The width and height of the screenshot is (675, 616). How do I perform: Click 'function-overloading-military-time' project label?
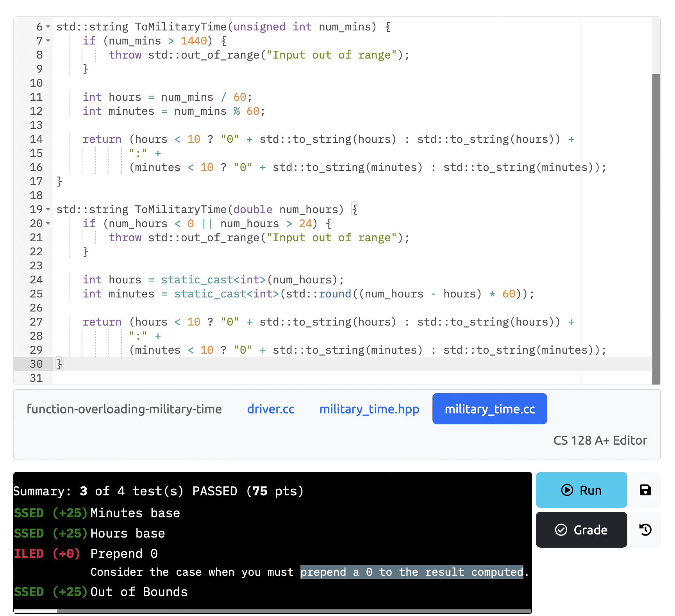tap(124, 409)
